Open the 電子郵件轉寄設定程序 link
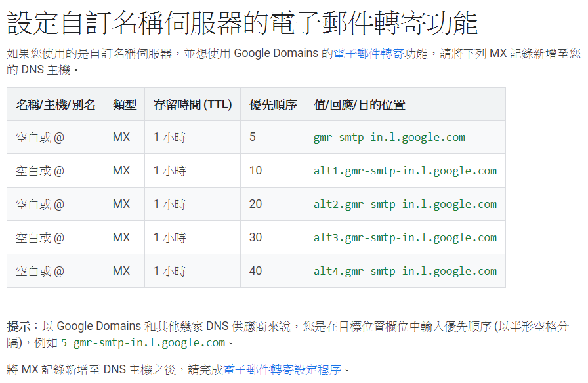 tap(282, 370)
